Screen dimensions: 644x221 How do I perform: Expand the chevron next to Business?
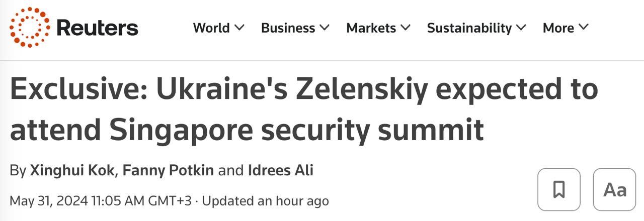[x=325, y=28]
